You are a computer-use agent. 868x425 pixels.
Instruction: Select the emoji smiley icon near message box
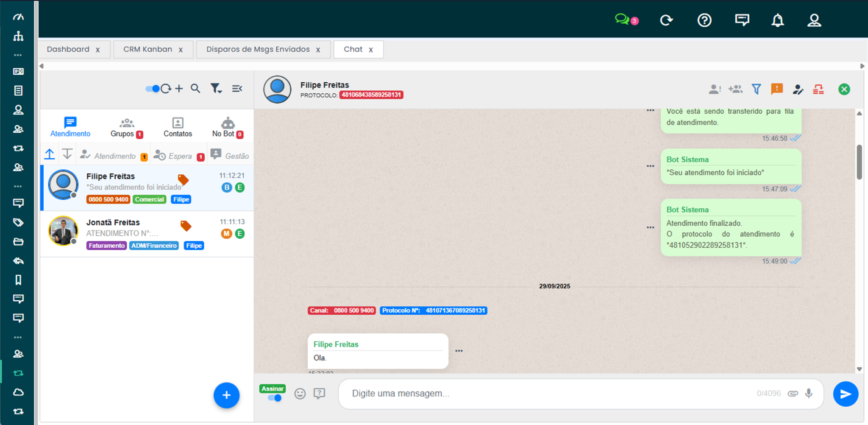(300, 394)
